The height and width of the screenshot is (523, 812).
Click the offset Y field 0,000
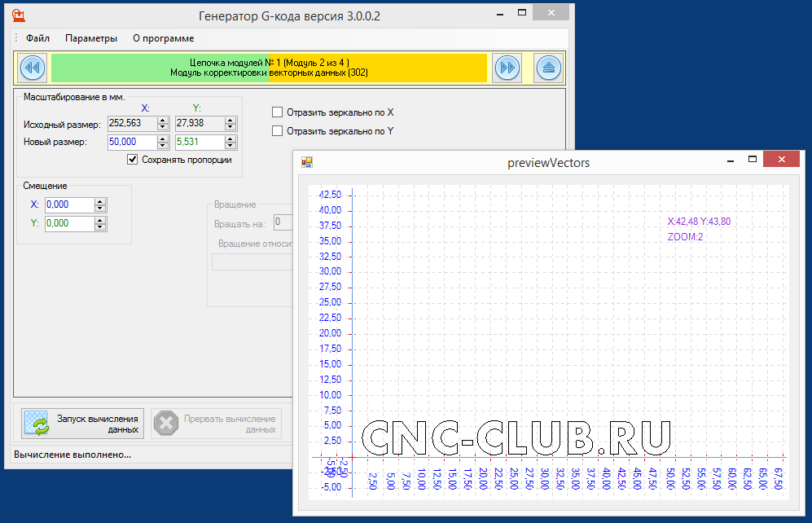pos(69,223)
